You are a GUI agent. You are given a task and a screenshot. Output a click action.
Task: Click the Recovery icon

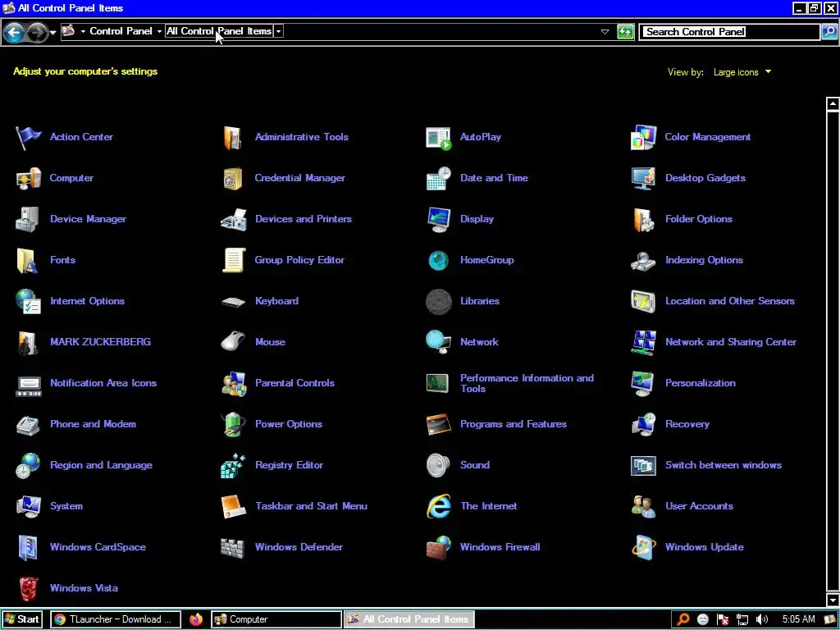pos(643,424)
